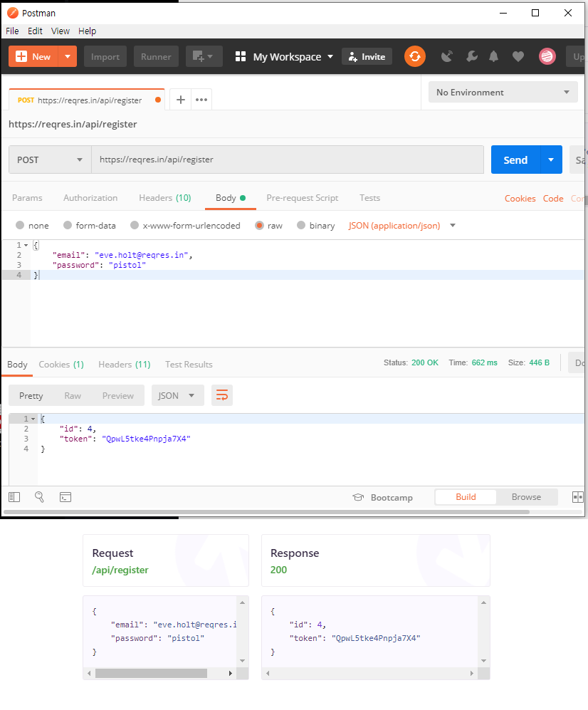
Task: Open the Code link
Action: [553, 198]
